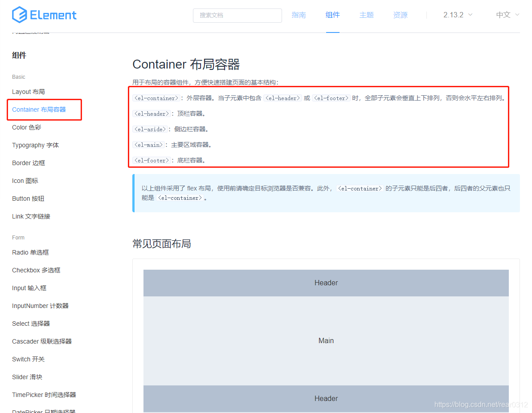This screenshot has height=413, width=532.
Task: Open the 指南 nav tab
Action: (x=299, y=15)
